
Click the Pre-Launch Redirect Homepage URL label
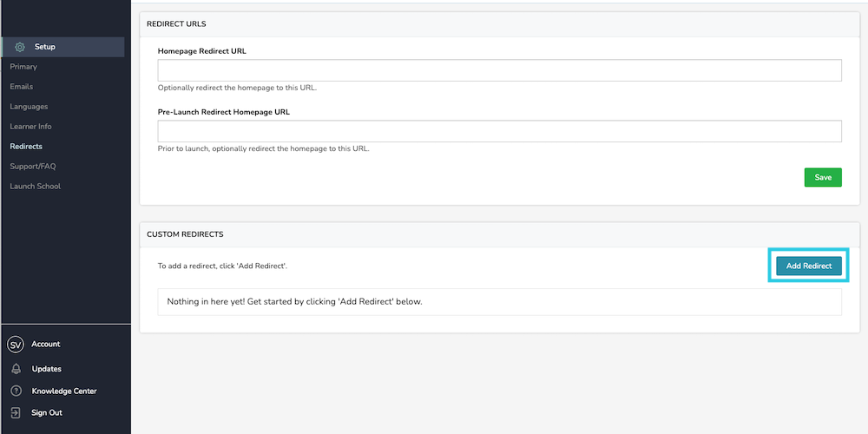(224, 112)
